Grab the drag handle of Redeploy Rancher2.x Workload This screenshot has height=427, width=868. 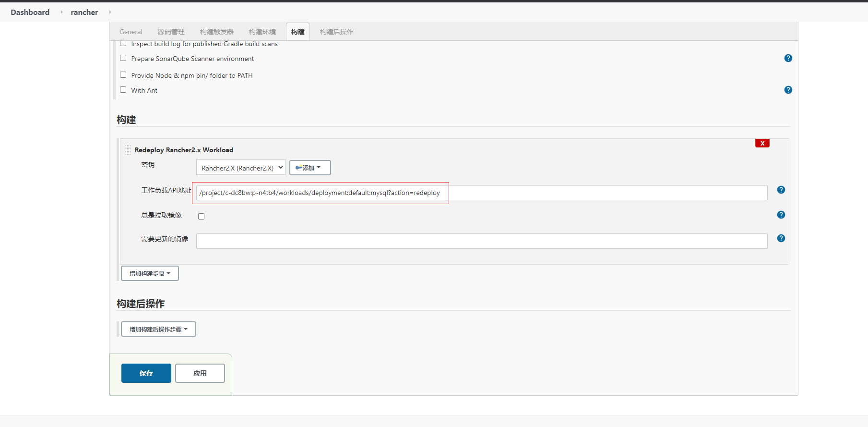coord(128,150)
